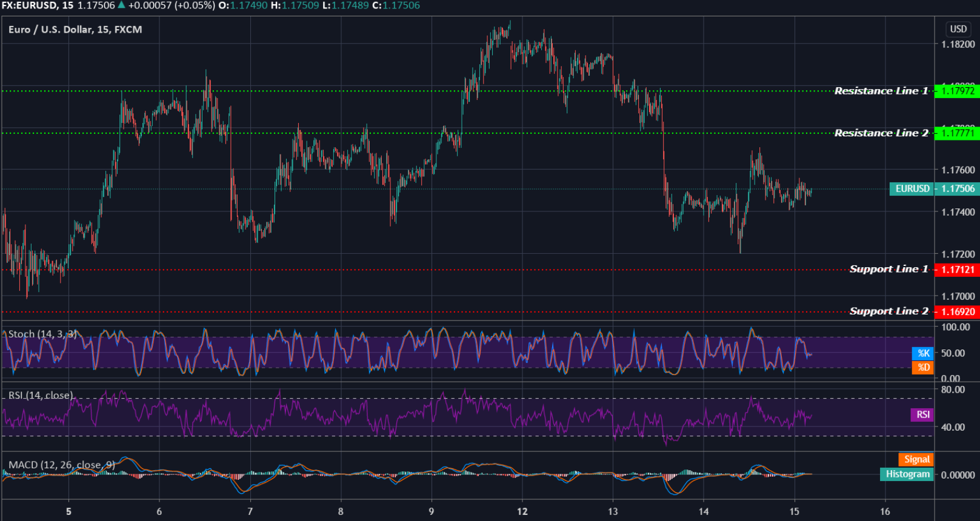Click date 6 on the time axis
Image resolution: width=980 pixels, height=521 pixels.
point(159,512)
